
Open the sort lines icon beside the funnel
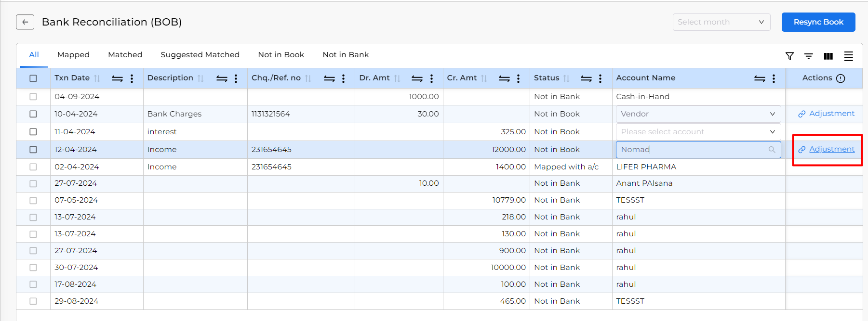coord(809,56)
